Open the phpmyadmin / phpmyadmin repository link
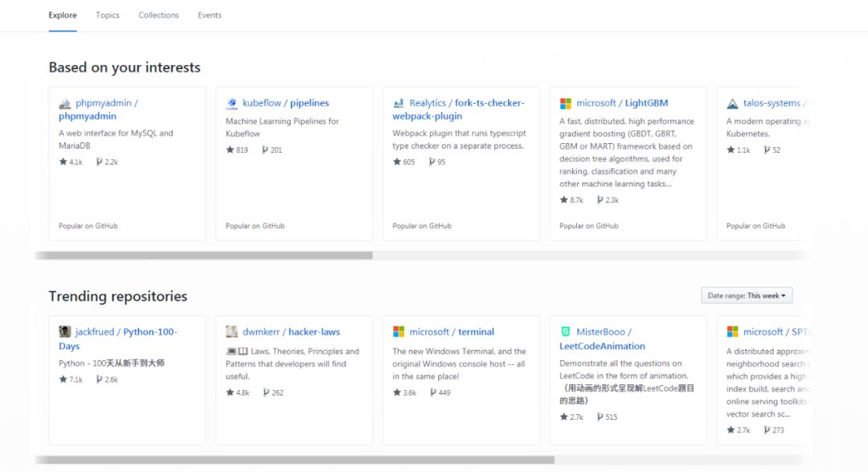 [x=99, y=109]
